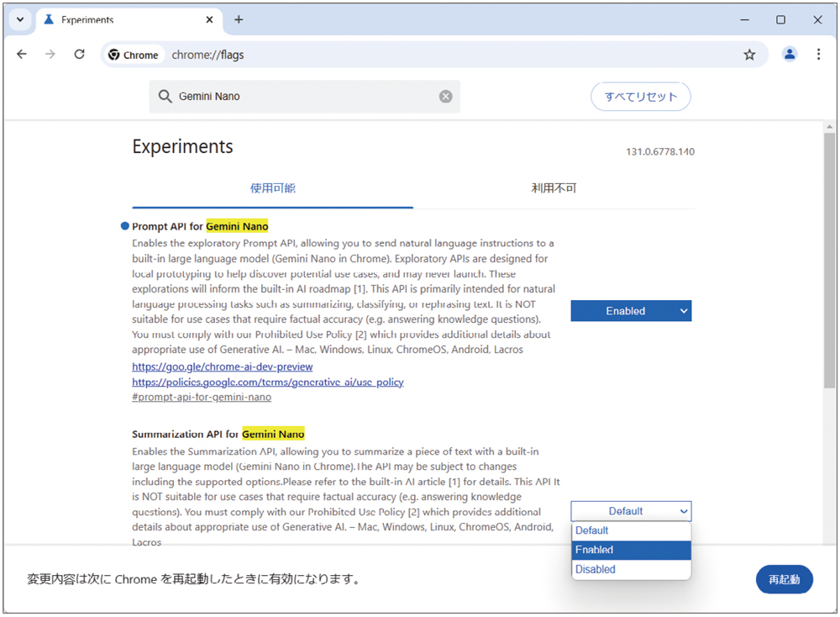
Task: Open the Chrome profile avatar icon
Action: (x=789, y=54)
